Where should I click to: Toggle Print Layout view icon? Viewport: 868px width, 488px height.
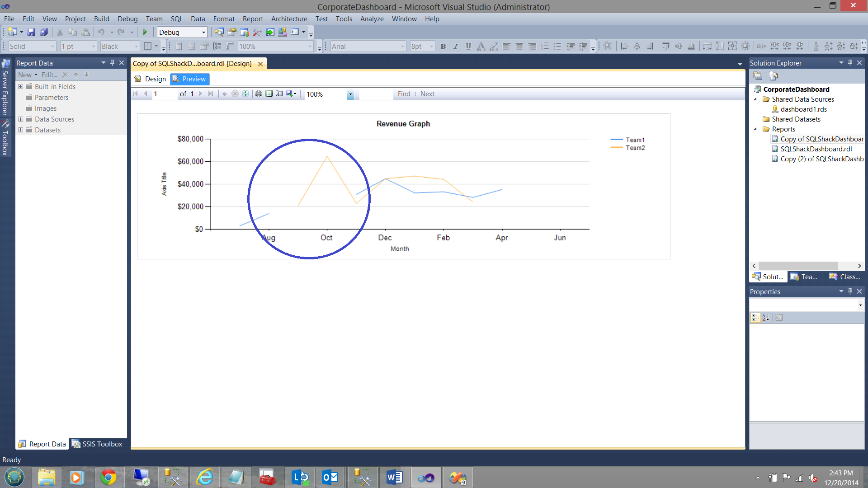tap(269, 94)
